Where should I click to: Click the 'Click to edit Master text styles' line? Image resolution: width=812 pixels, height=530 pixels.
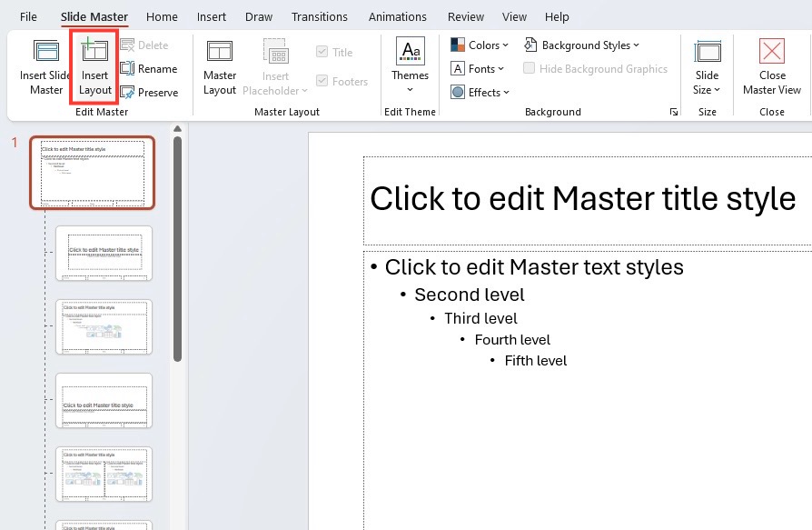[x=534, y=267]
